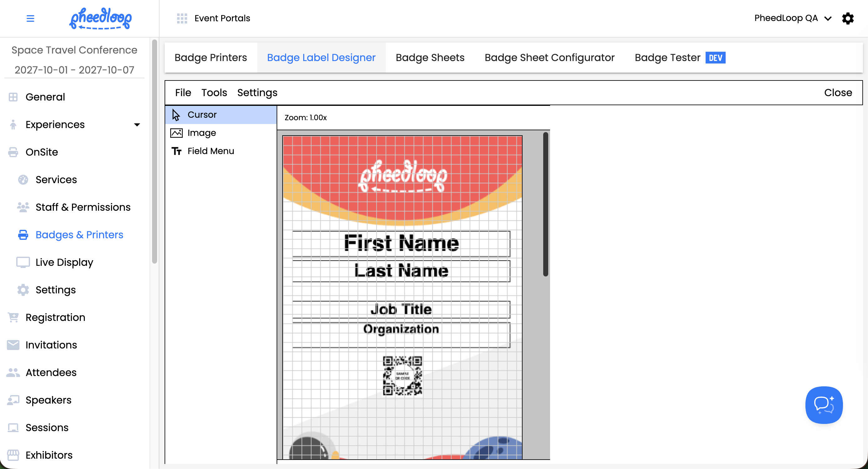The image size is (868, 469).
Task: Open the designer Settings menu
Action: coord(257,93)
